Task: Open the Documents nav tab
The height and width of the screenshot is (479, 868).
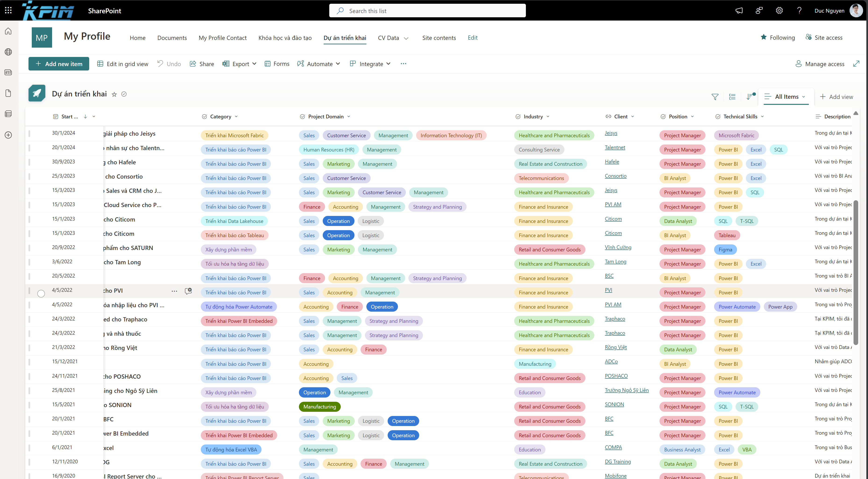Action: [x=172, y=38]
